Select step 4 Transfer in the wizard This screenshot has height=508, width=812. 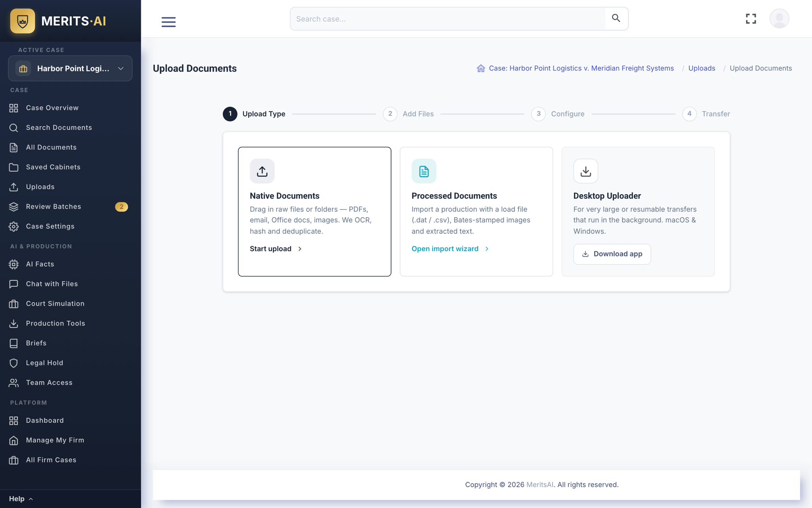pos(706,114)
